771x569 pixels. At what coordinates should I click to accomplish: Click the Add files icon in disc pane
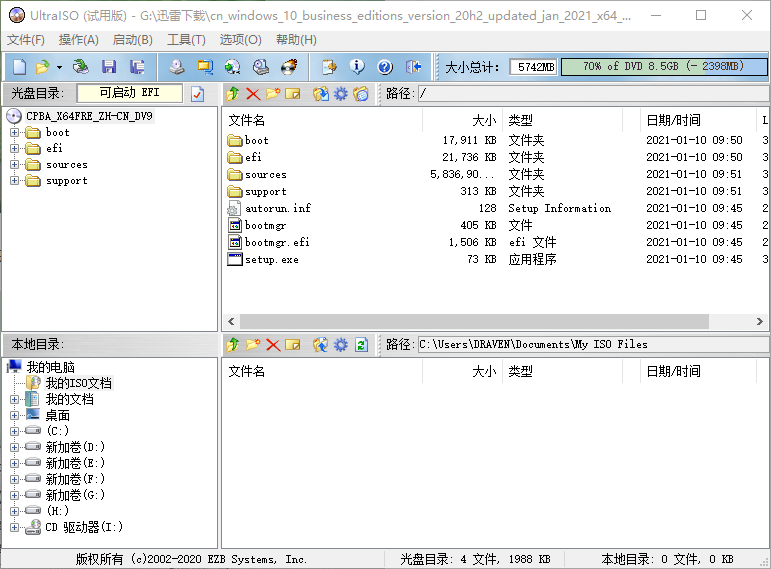pos(321,93)
